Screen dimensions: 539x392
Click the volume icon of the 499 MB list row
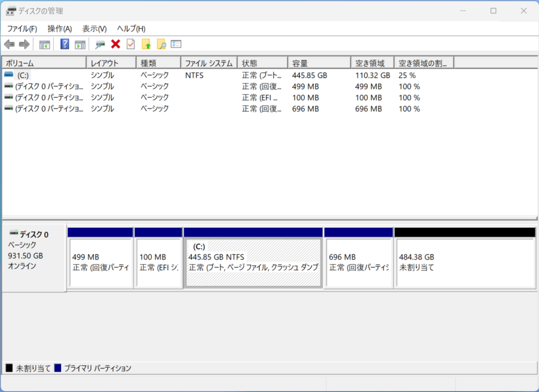pos(8,86)
